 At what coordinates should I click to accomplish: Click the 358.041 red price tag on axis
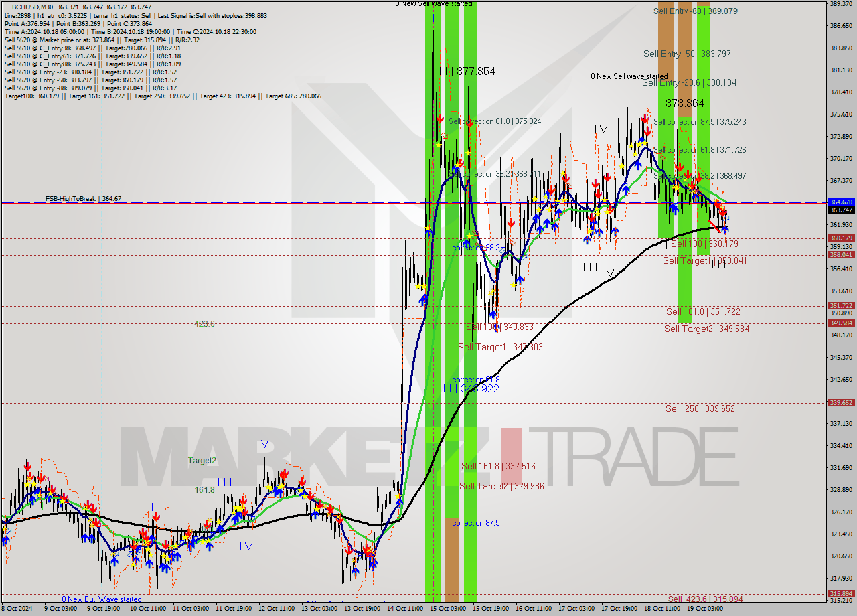[842, 254]
